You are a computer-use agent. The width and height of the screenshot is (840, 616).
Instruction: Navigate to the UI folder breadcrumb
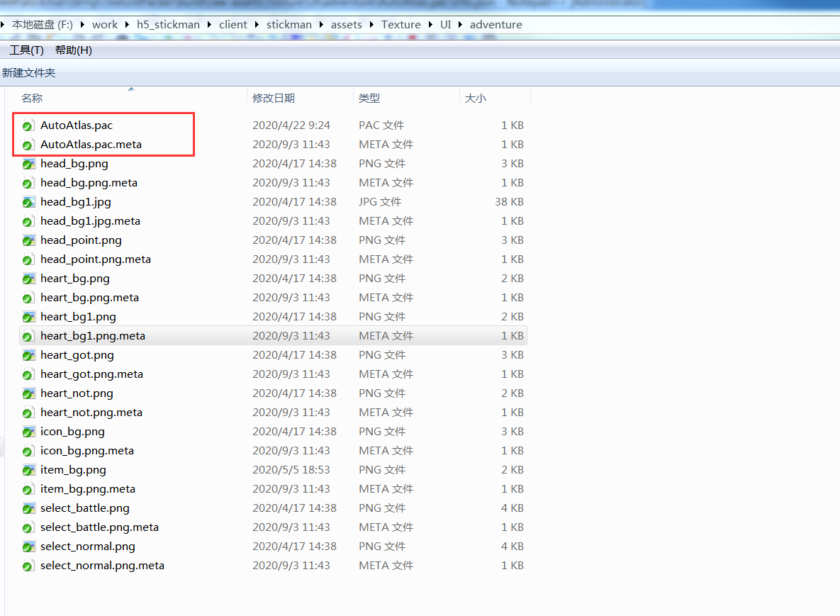click(x=446, y=25)
